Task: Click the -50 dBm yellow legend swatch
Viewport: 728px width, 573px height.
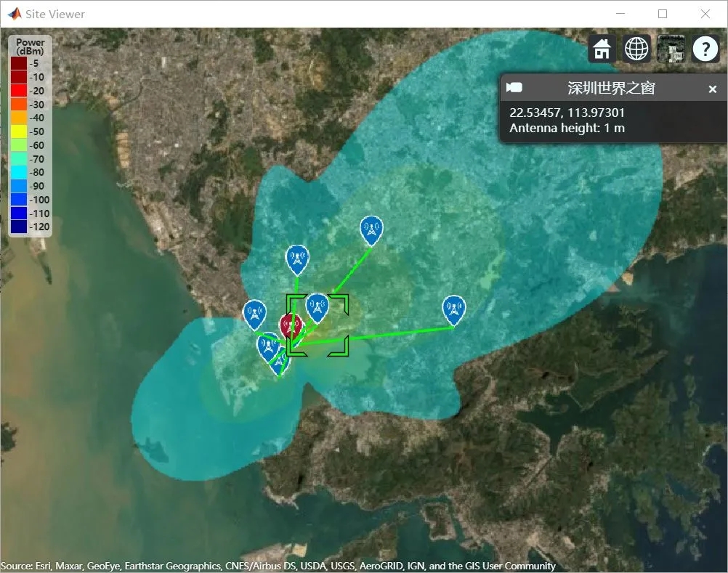Action: coord(19,131)
